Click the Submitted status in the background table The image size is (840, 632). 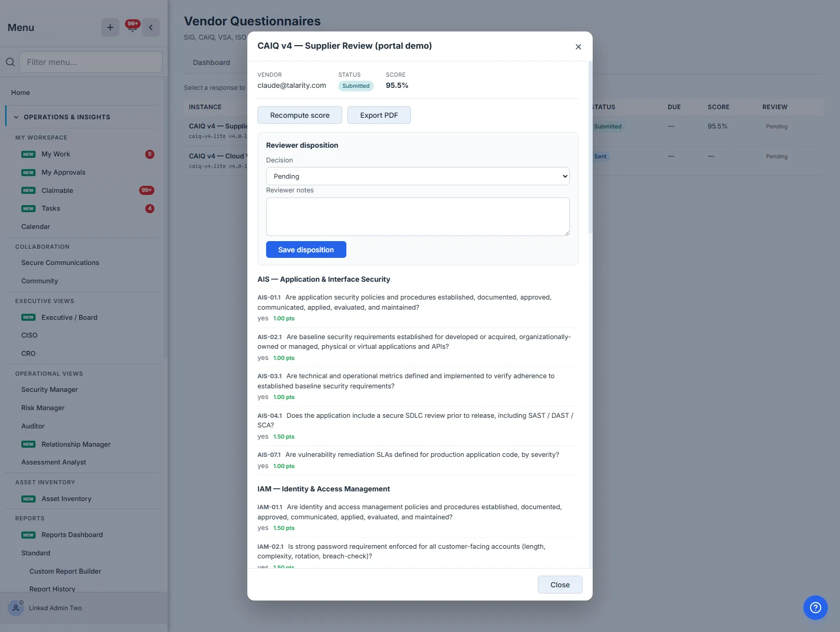tap(607, 126)
